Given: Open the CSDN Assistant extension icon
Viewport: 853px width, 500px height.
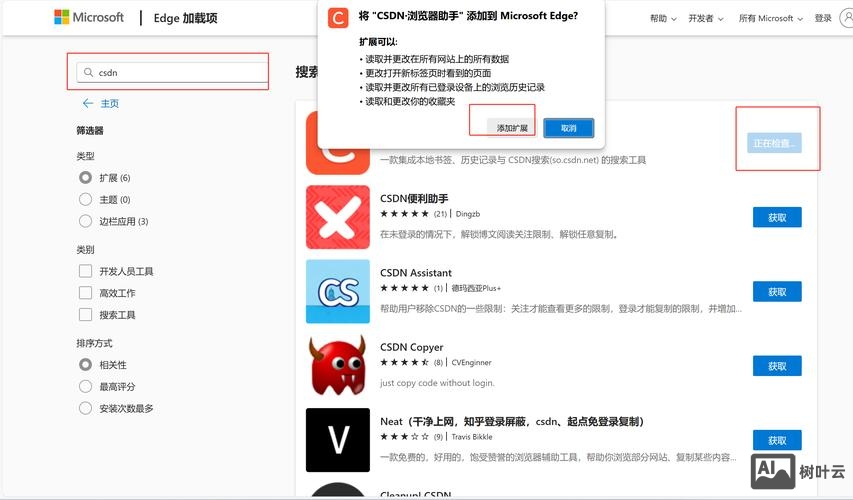Looking at the screenshot, I should [x=338, y=291].
